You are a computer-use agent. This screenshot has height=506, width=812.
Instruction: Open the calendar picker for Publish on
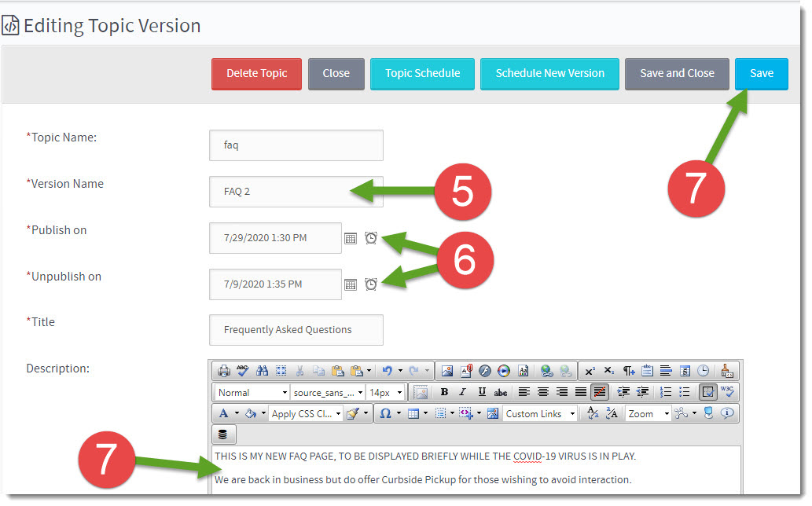[351, 238]
